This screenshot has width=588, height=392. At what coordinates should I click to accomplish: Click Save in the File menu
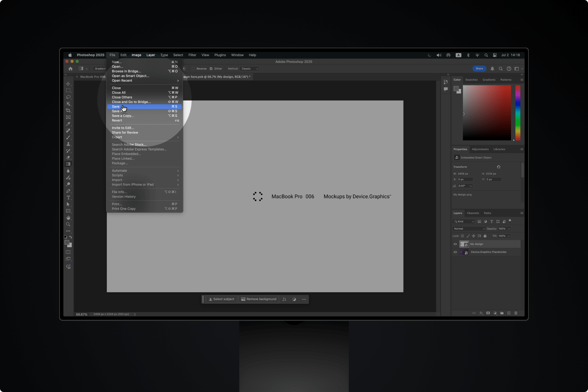(x=145, y=107)
